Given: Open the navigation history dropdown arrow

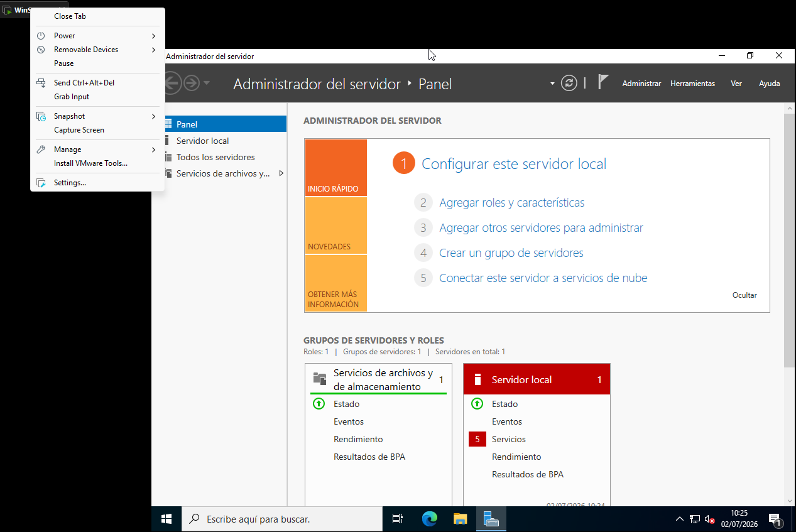Looking at the screenshot, I should click(207, 83).
